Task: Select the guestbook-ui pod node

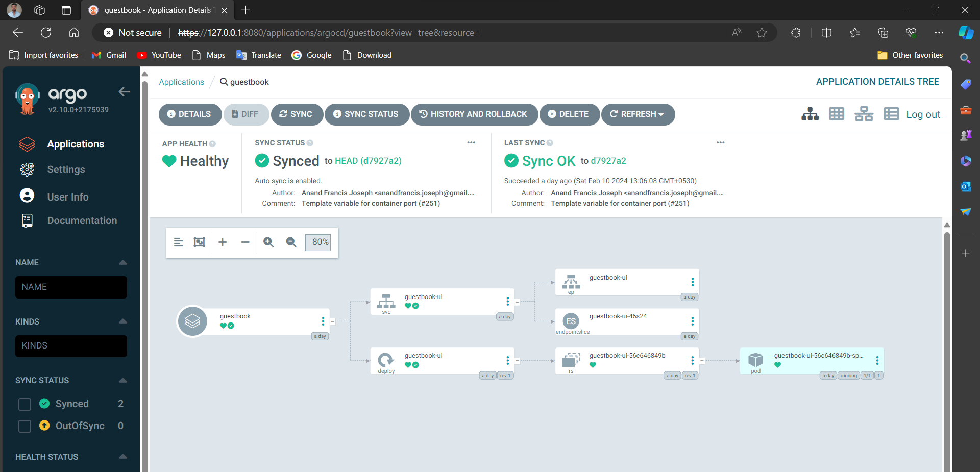Action: (812, 361)
